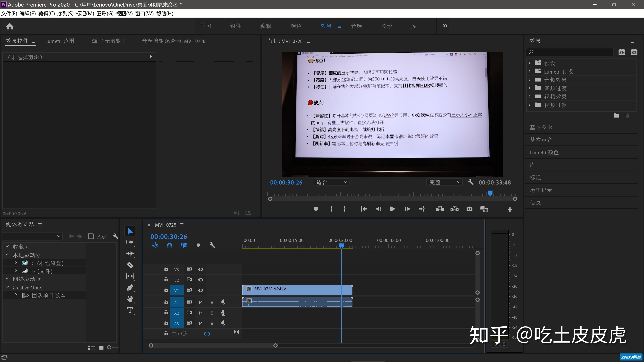Image resolution: width=644 pixels, height=362 pixels.
Task: Select the Selection tool arrow
Action: tap(130, 231)
